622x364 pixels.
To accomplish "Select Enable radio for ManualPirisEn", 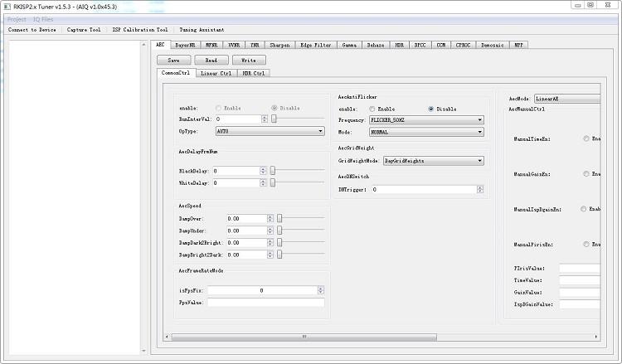I will [586, 245].
